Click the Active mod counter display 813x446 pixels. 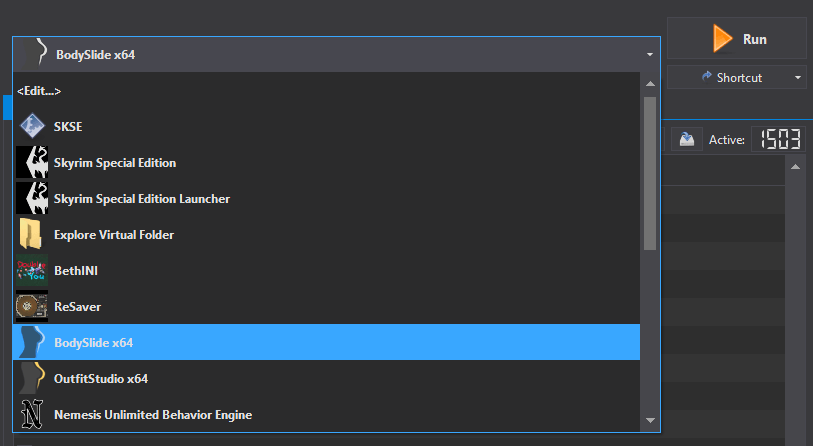pyautogui.click(x=781, y=140)
